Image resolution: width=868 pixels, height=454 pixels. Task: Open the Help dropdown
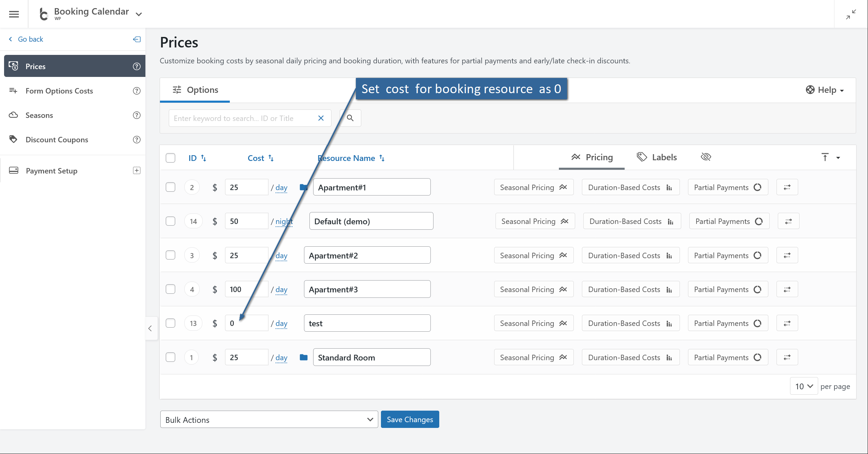825,90
